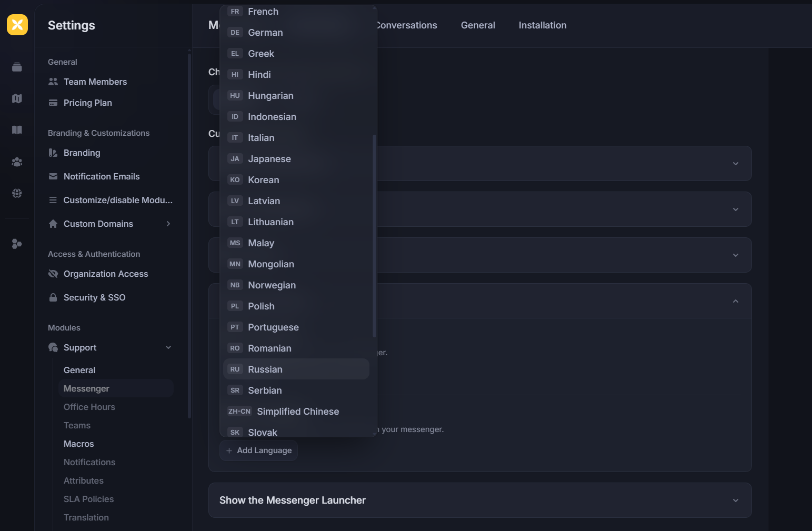Click the envelope icon beside Notification Emails
This screenshot has height=531, width=812.
tap(53, 176)
